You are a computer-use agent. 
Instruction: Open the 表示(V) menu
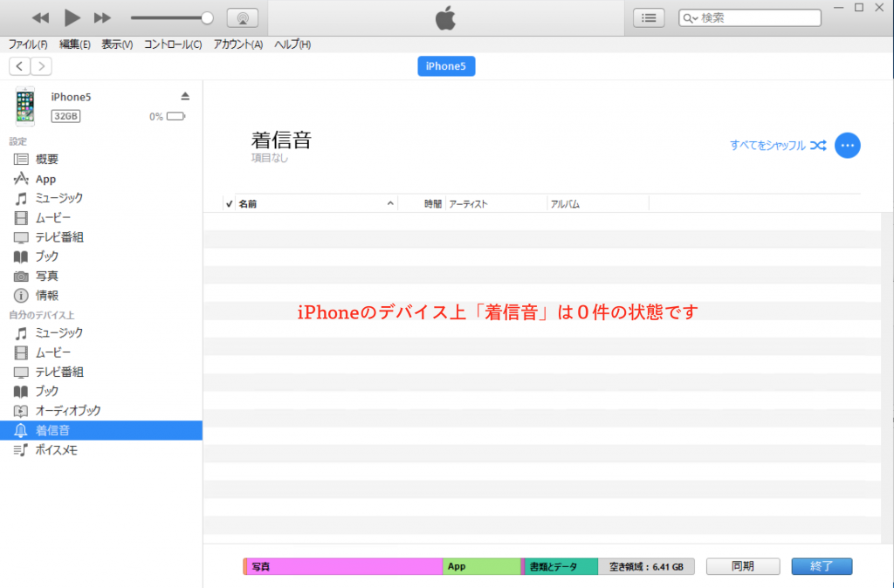(x=117, y=44)
